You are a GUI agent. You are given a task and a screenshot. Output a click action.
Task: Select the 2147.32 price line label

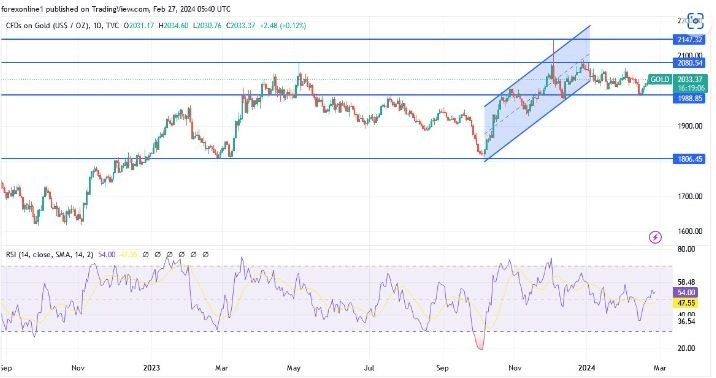pyautogui.click(x=689, y=40)
